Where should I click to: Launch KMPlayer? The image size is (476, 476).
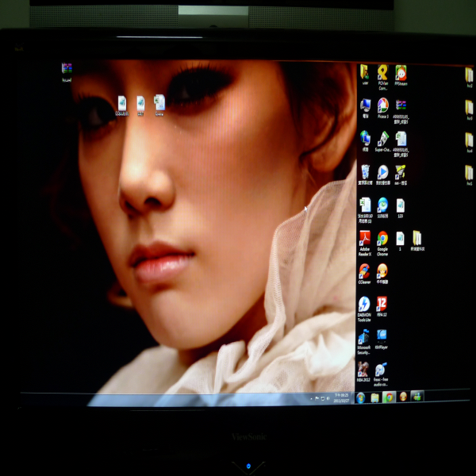[x=382, y=340]
